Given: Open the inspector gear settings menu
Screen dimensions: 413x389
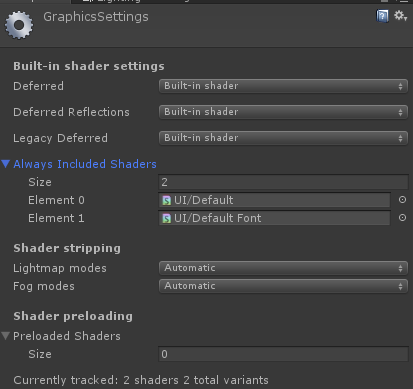Looking at the screenshot, I should point(400,16).
